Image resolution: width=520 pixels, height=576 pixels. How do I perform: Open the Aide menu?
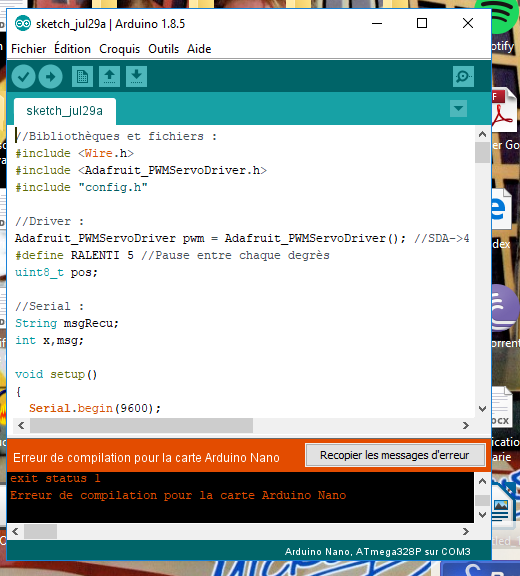tap(199, 49)
